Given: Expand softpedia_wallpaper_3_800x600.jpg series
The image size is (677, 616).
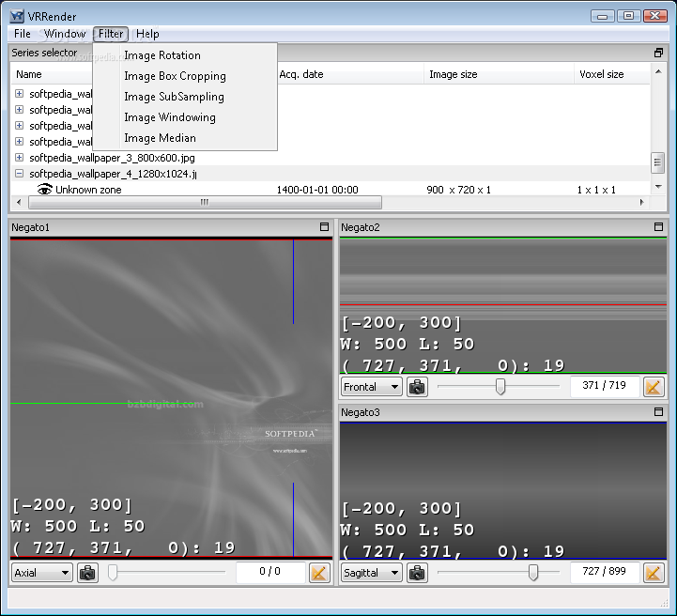Looking at the screenshot, I should click(x=19, y=157).
